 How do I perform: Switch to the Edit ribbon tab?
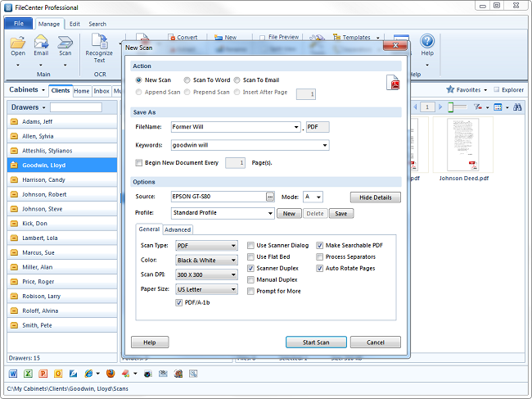click(x=74, y=24)
